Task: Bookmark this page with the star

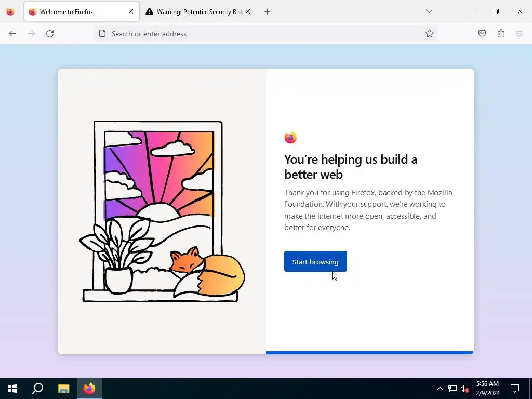Action: [x=430, y=34]
